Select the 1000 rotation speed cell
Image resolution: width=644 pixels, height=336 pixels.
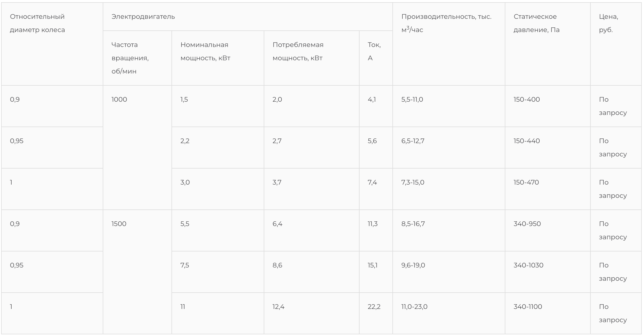[119, 99]
